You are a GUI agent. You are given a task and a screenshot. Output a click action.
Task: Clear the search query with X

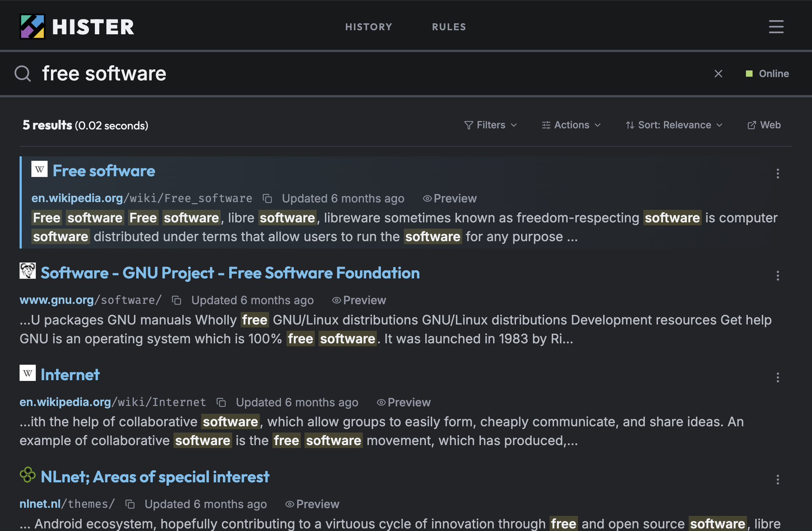point(718,74)
